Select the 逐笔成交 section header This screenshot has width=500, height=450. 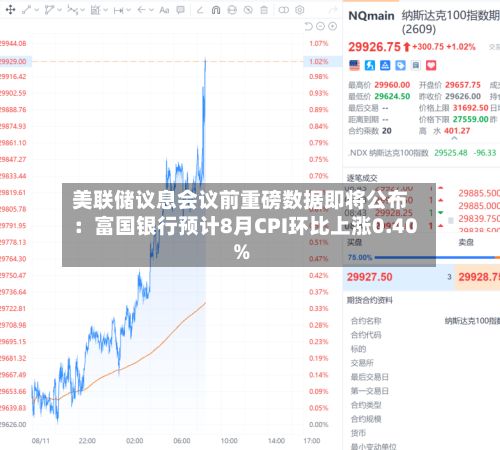(362, 178)
